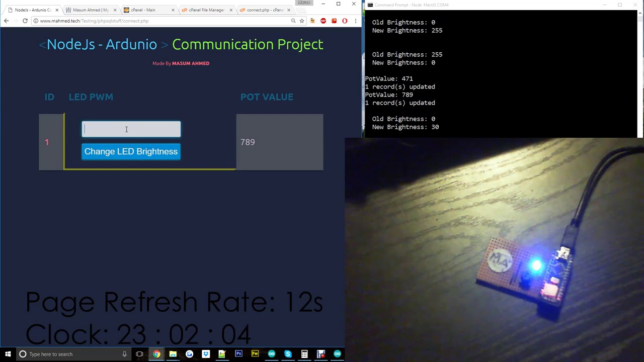The image size is (644, 362).
Task: Close the cPanel - Main tab
Action: tap(173, 10)
